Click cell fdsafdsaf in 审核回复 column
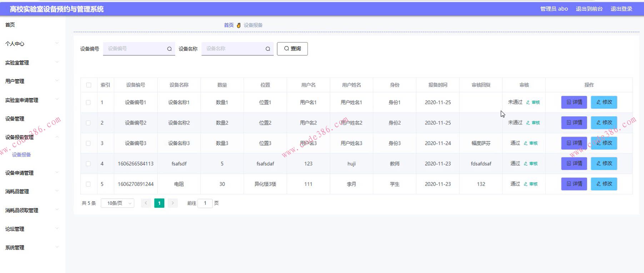 [481, 164]
